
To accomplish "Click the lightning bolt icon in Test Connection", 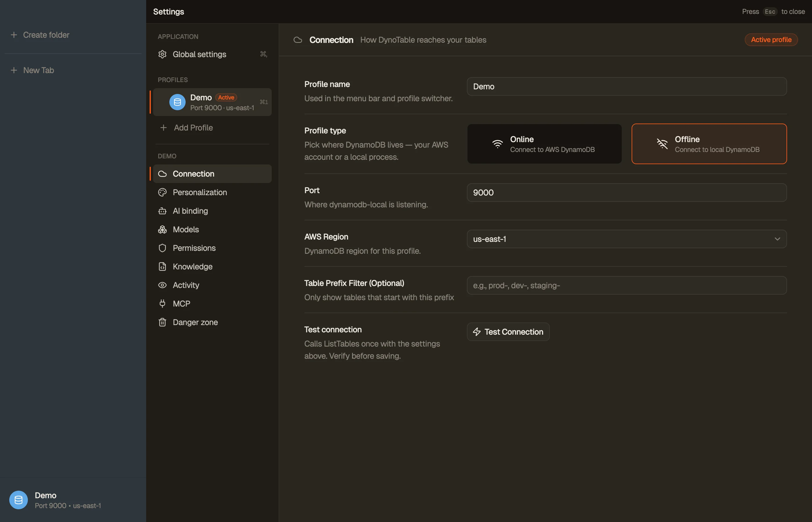I will [x=477, y=332].
